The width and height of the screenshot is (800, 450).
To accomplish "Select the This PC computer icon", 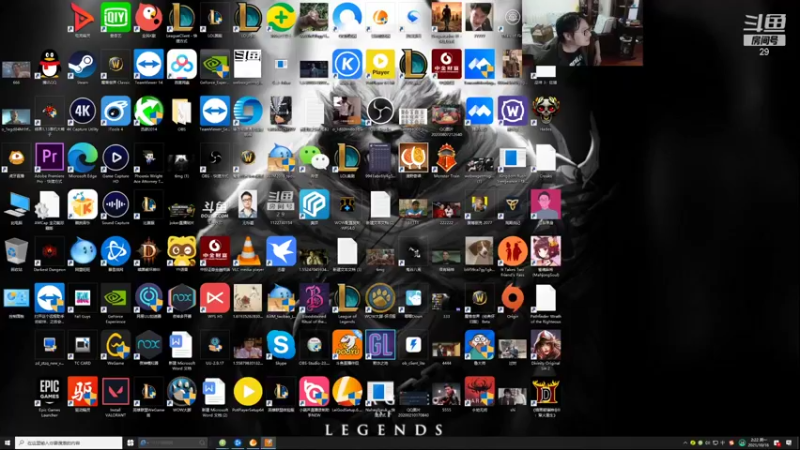I will tap(16, 207).
